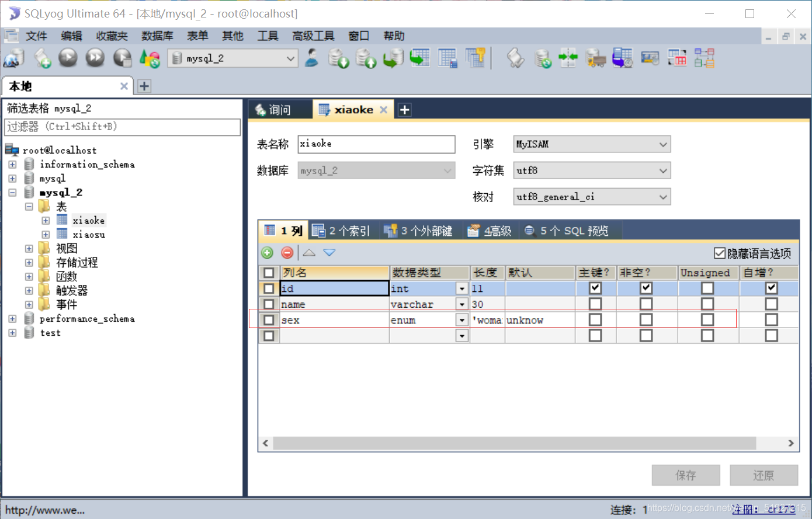The image size is (812, 519).
Task: Click the notification services monitor icon
Action: [x=650, y=58]
